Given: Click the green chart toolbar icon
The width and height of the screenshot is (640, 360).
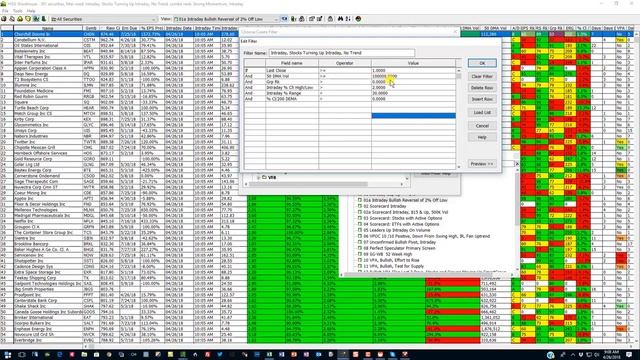Looking at the screenshot, I should (36, 19).
